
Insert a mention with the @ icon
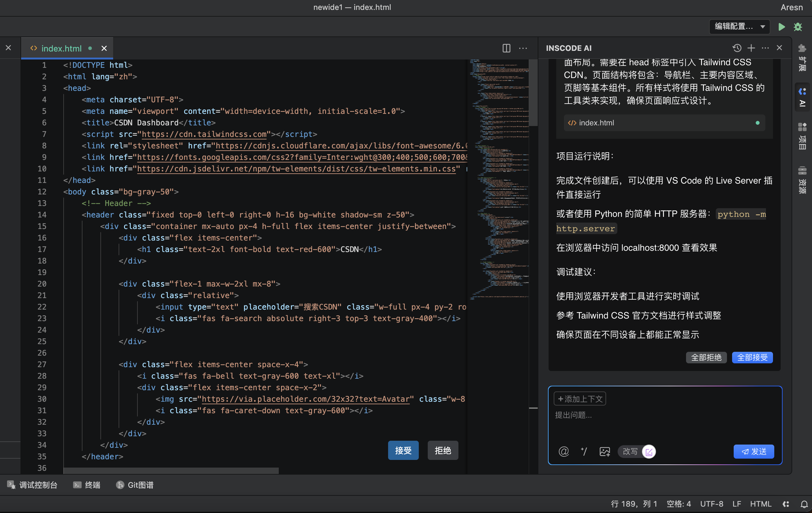click(564, 451)
